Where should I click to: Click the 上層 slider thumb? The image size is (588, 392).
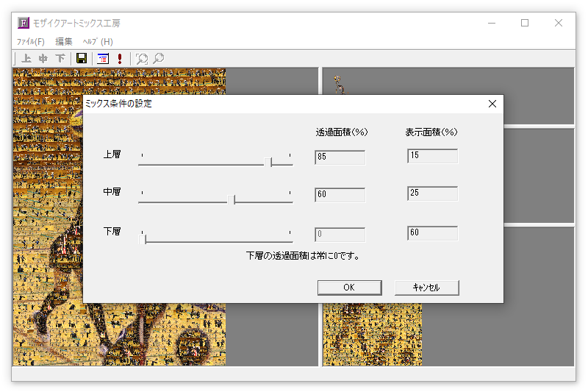pos(268,162)
